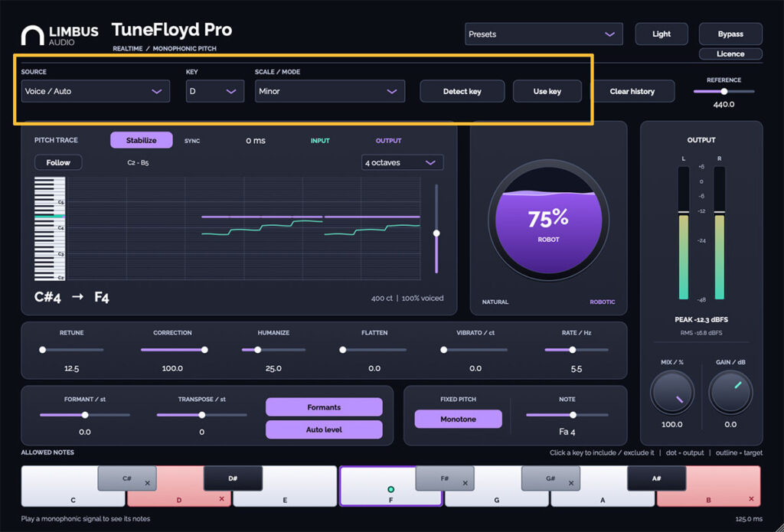Open the Presets dropdown
Image resolution: width=784 pixels, height=532 pixels.
pyautogui.click(x=544, y=34)
